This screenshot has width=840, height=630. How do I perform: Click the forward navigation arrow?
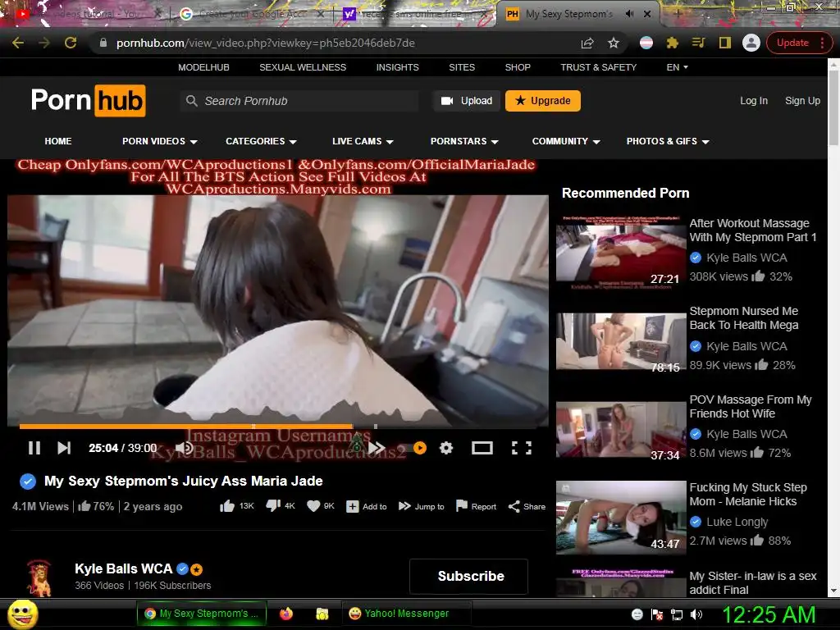[44, 43]
